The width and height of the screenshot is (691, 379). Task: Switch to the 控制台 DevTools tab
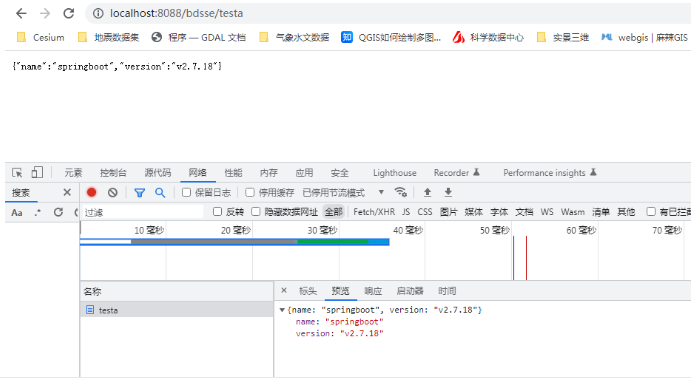click(x=113, y=173)
